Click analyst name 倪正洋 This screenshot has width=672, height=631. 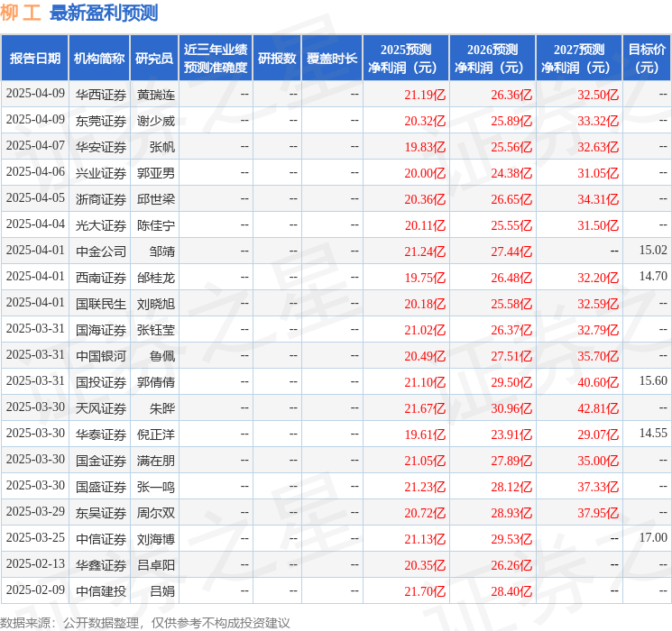click(155, 434)
